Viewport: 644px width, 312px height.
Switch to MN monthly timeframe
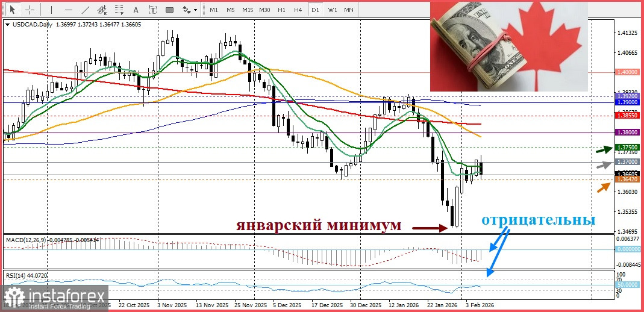click(x=349, y=10)
